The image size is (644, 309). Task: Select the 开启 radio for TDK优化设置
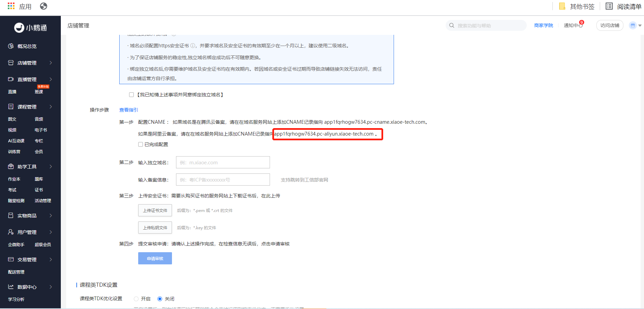pyautogui.click(x=136, y=299)
